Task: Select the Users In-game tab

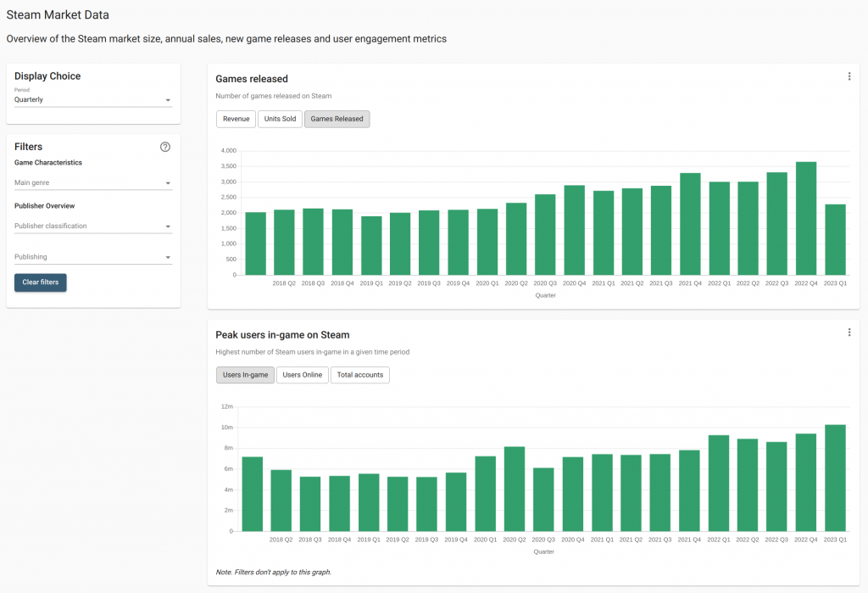Action: (245, 375)
